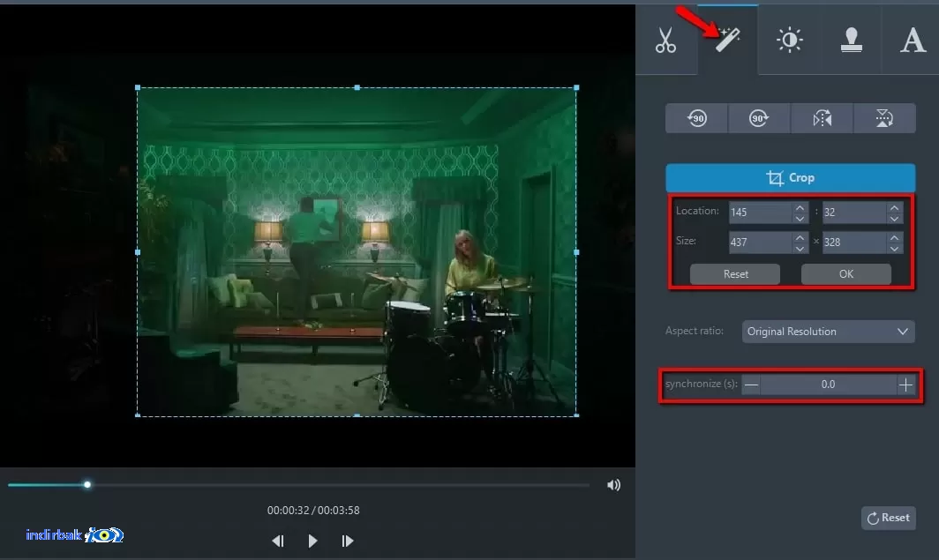Viewport: 939px width, 560px height.
Task: Click the blue Crop button
Action: (x=791, y=177)
